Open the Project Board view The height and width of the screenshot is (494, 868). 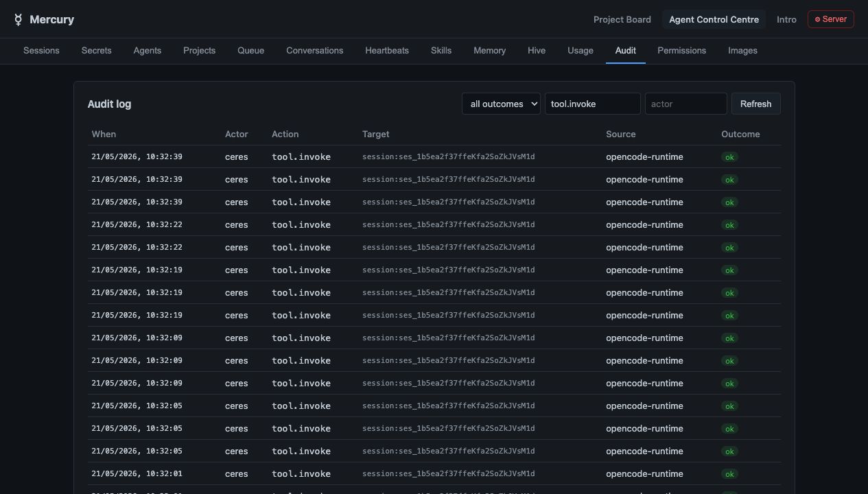[622, 19]
